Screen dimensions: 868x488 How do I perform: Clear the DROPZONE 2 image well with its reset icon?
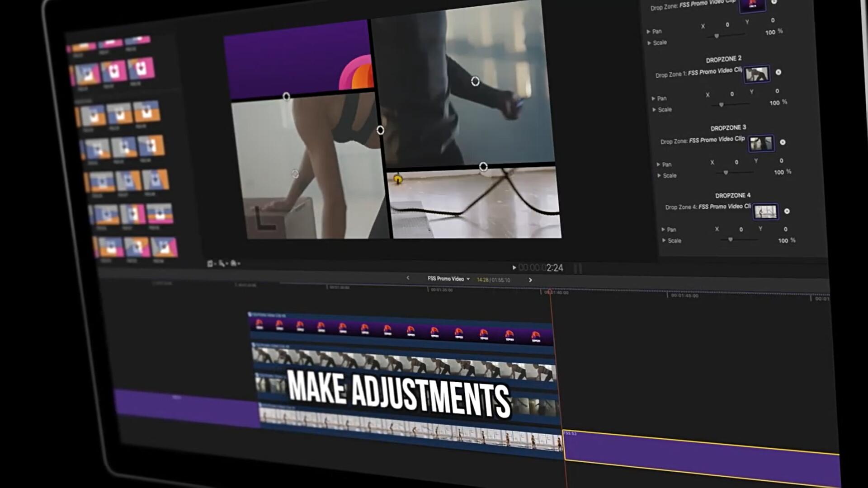(x=778, y=72)
